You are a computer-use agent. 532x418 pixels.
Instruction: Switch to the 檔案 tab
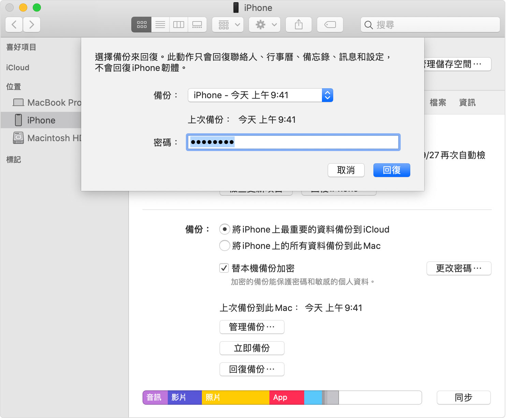(x=438, y=103)
